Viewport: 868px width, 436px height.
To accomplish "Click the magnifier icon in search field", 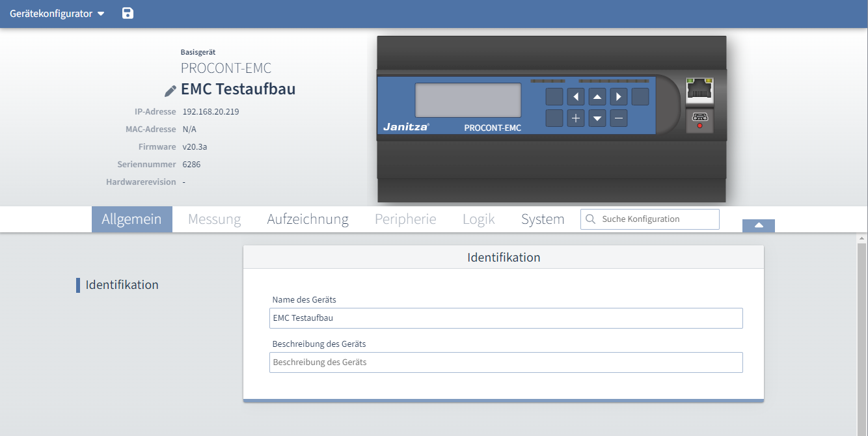I will [x=591, y=219].
